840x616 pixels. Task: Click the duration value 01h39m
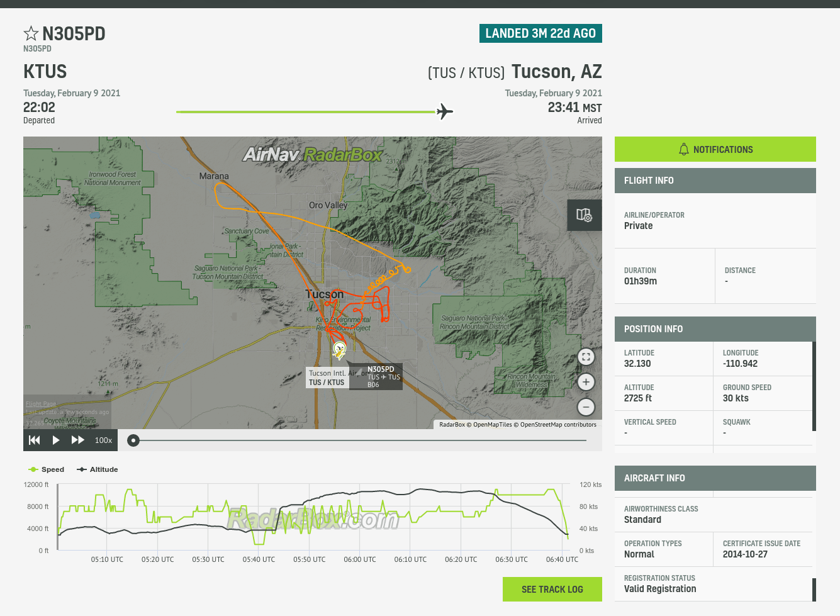point(641,281)
